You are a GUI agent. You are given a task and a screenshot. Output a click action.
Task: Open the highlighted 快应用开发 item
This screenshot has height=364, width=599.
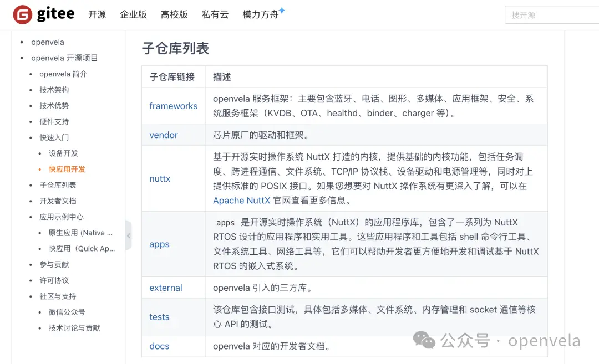[67, 170]
